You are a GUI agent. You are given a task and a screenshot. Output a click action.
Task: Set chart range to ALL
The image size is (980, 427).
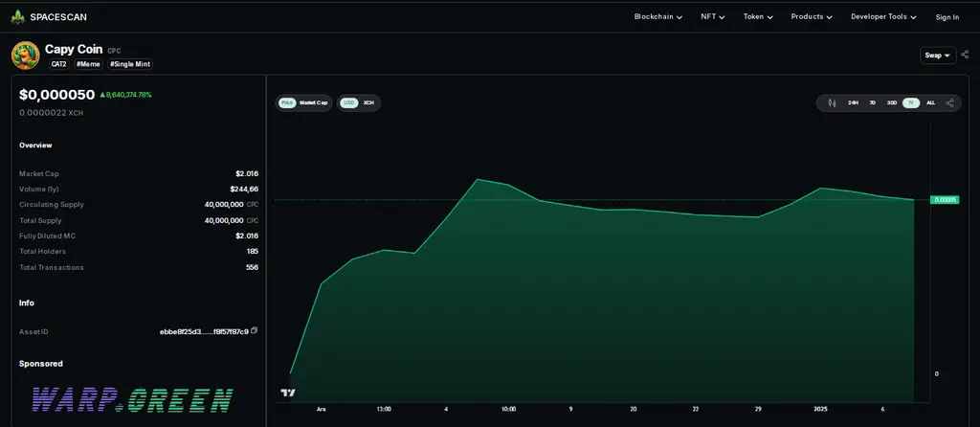click(930, 103)
